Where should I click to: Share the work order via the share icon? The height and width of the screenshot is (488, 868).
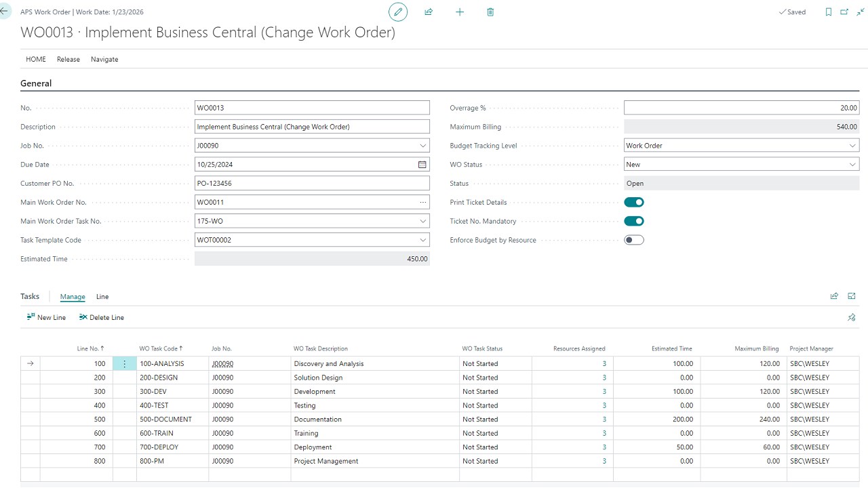(429, 12)
